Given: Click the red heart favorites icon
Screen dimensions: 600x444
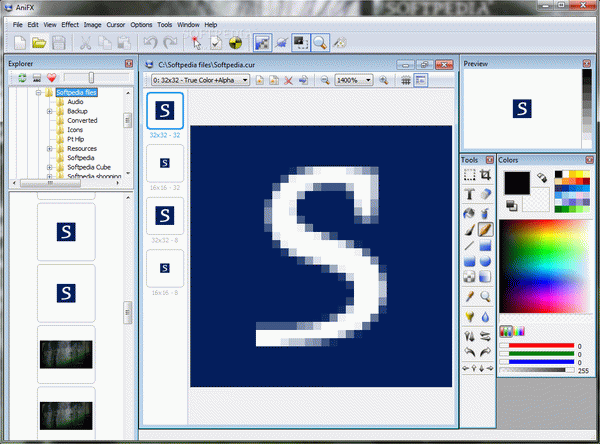Looking at the screenshot, I should tap(52, 78).
